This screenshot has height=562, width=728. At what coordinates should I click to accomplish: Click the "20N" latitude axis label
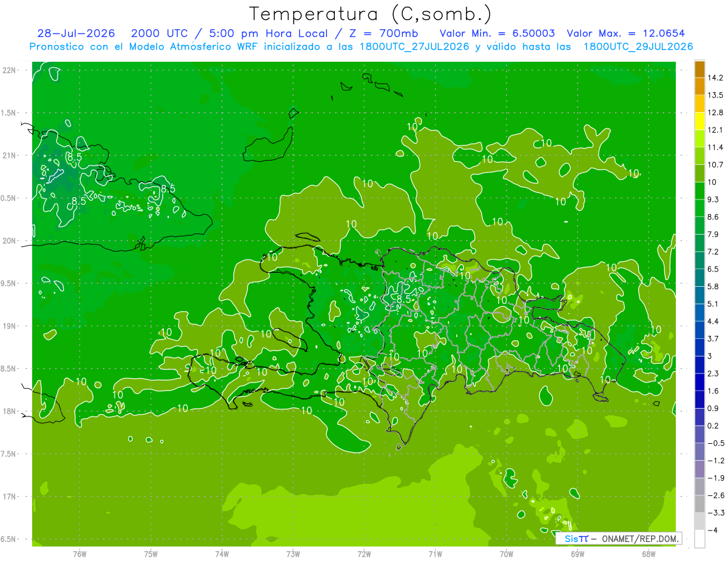pyautogui.click(x=9, y=241)
